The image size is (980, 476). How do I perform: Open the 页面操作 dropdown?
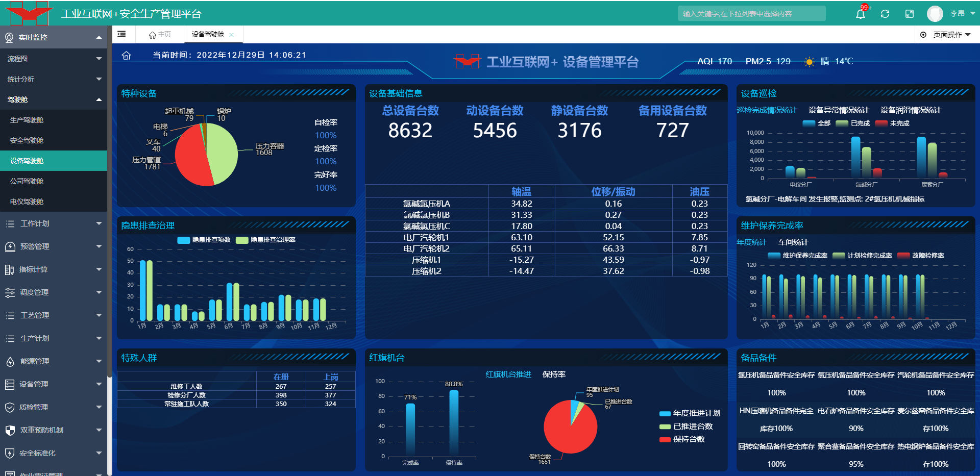pyautogui.click(x=945, y=35)
